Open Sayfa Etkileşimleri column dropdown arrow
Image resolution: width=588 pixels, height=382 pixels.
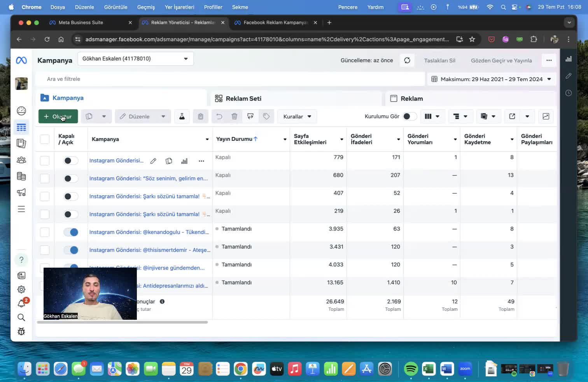coord(342,139)
